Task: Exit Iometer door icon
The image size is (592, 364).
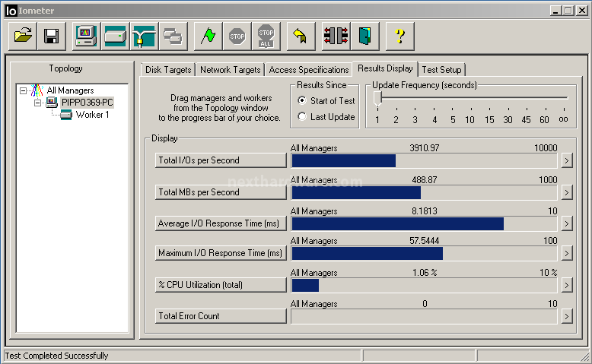Action: pyautogui.click(x=365, y=36)
